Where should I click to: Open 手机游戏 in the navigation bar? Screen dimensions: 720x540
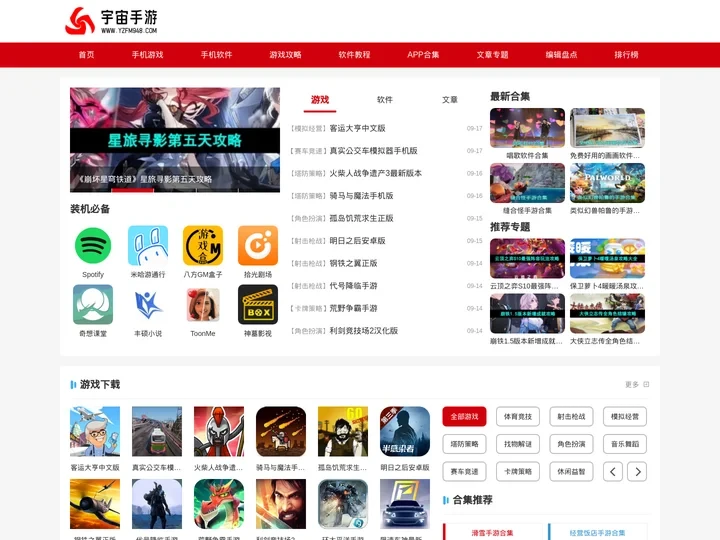click(147, 55)
